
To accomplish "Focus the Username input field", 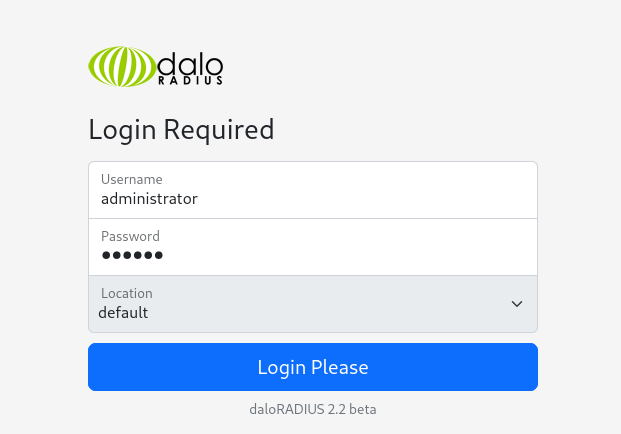I will [313, 190].
